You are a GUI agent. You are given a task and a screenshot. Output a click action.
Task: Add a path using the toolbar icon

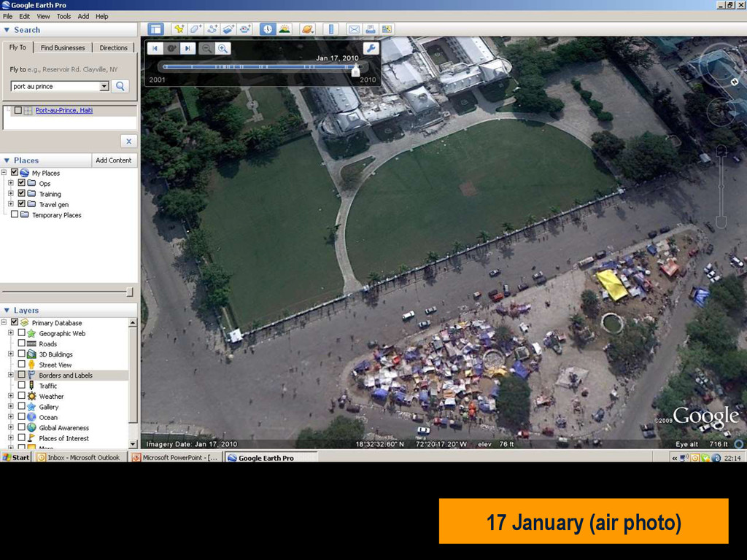point(212,29)
